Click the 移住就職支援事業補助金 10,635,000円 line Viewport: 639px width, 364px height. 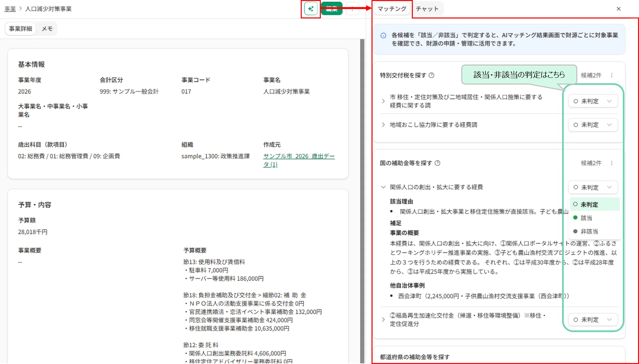click(237, 329)
